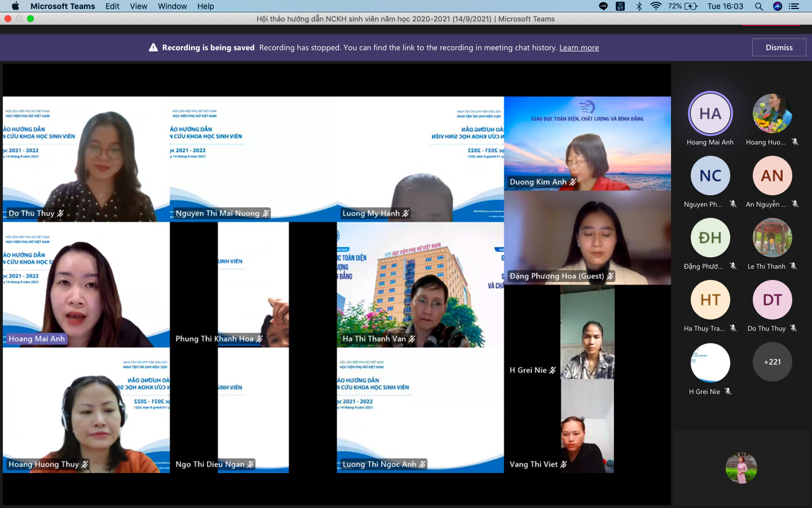Viewport: 812px width, 508px height.
Task: Click the muted mic icon beside Hoang Huo...
Action: point(795,142)
